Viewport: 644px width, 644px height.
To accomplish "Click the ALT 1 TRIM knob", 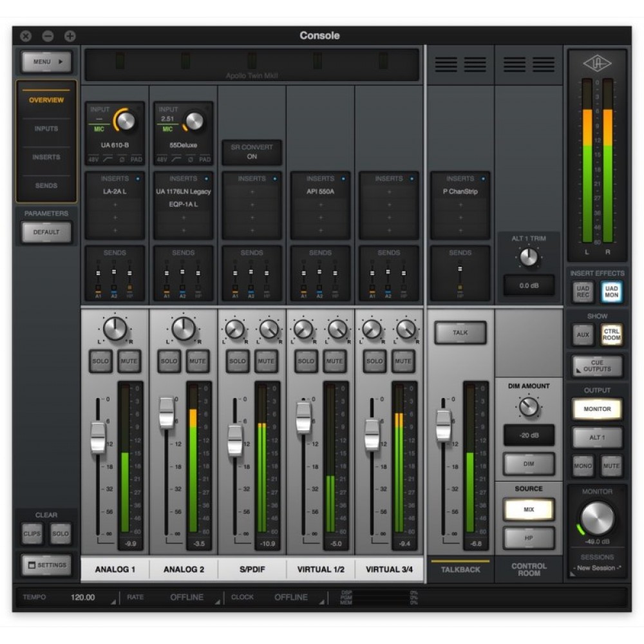I will pyautogui.click(x=529, y=257).
